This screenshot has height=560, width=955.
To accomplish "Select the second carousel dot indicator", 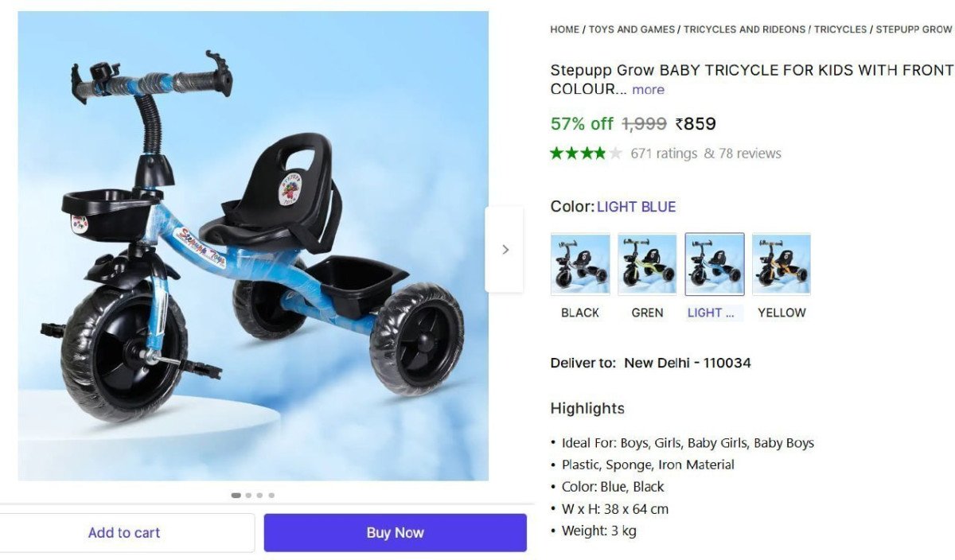I will (248, 495).
